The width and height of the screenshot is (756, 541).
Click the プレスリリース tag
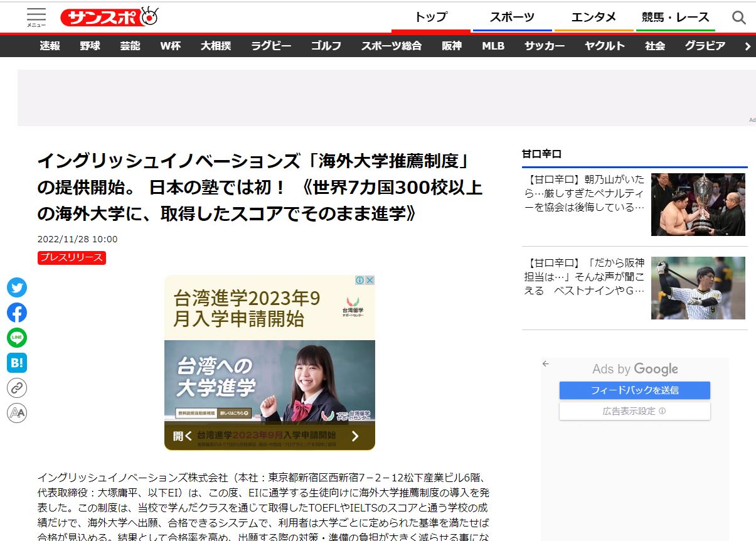point(72,257)
